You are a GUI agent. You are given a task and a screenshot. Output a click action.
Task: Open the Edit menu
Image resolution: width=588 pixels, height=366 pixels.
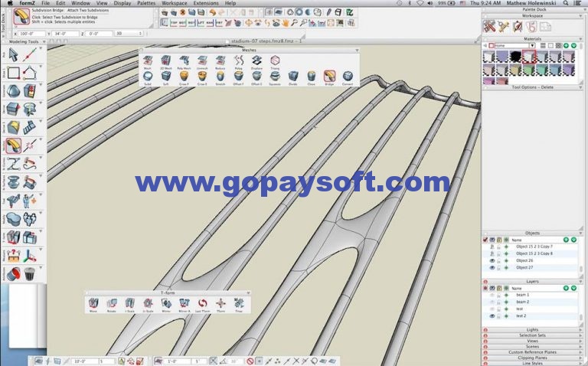pos(60,3)
